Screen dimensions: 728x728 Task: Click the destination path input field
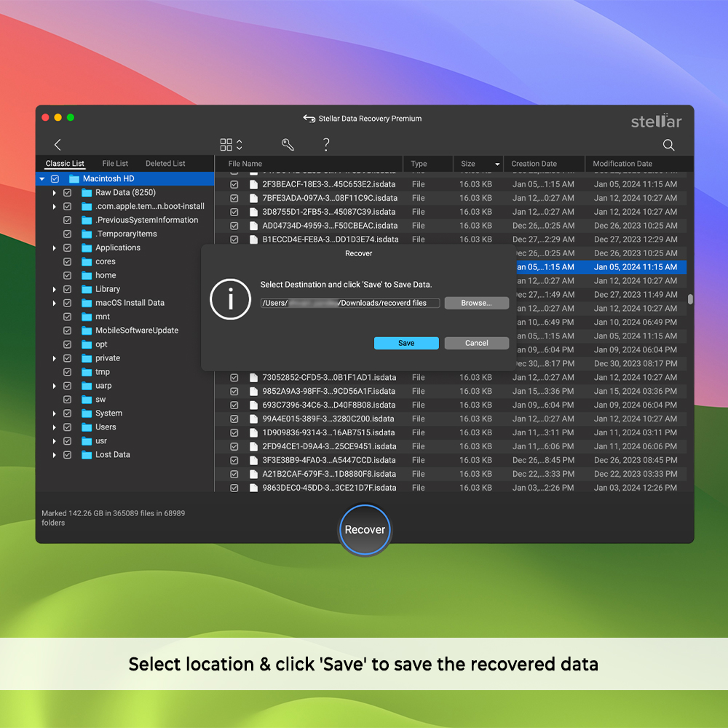tap(352, 303)
